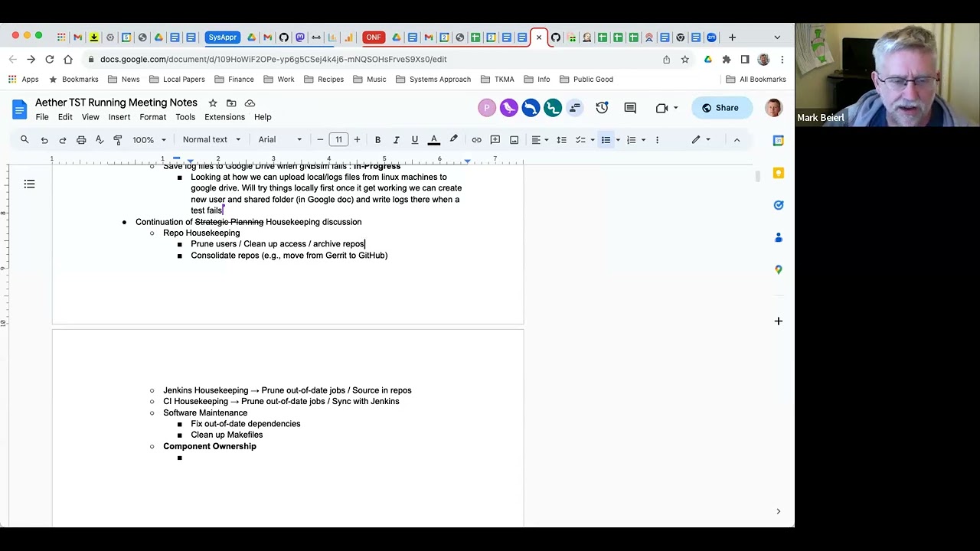Open the Chrome extensions puzzle icon
The width and height of the screenshot is (980, 551).
[x=726, y=59]
